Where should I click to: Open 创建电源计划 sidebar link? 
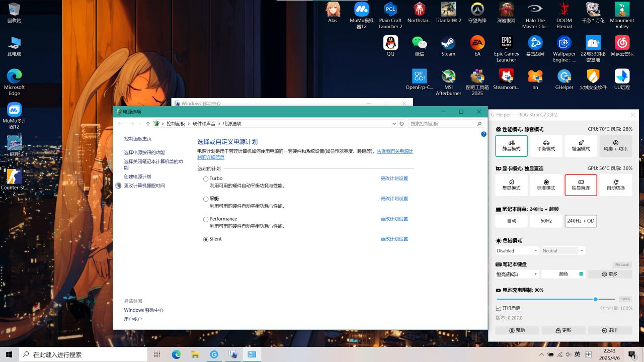138,177
